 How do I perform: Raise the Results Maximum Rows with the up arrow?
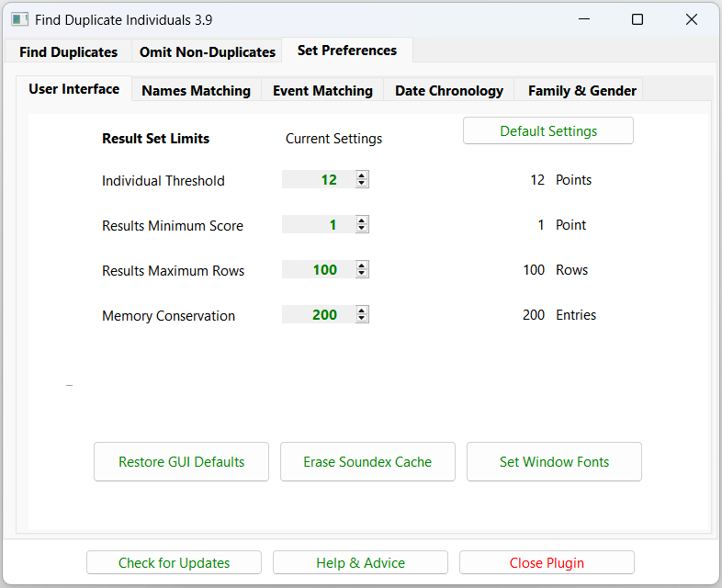pos(362,266)
